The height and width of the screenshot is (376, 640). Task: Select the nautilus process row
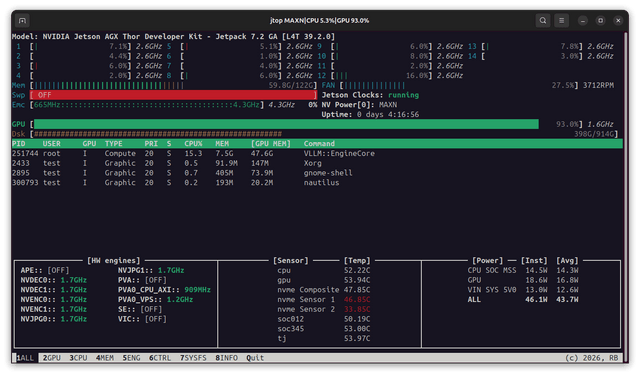[x=317, y=183]
